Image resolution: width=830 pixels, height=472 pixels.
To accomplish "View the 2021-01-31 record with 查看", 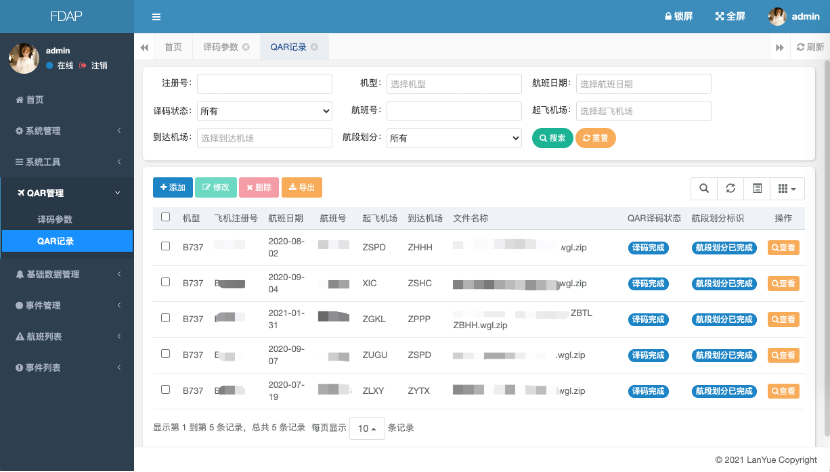I will [x=783, y=320].
